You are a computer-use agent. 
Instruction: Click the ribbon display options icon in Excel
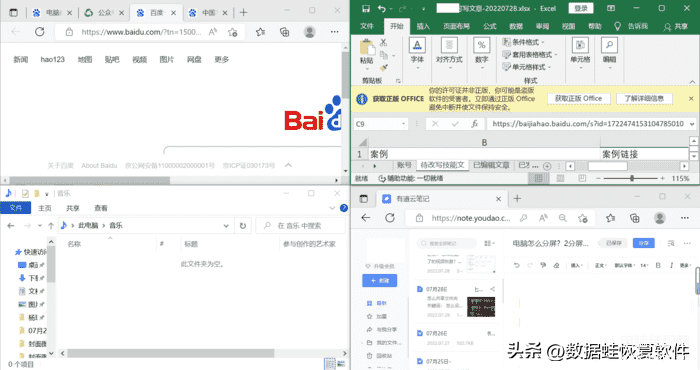[611, 8]
